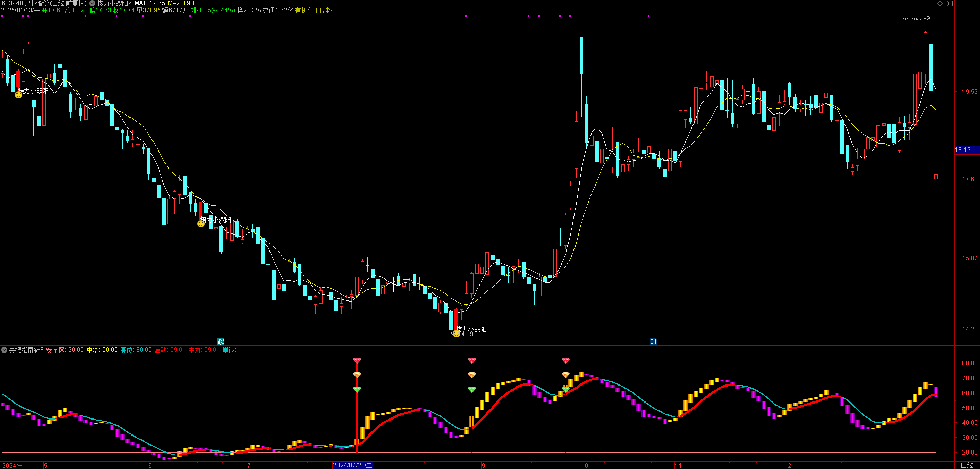Click orange gem marker on September signal line
980x469 pixels.
point(471,375)
